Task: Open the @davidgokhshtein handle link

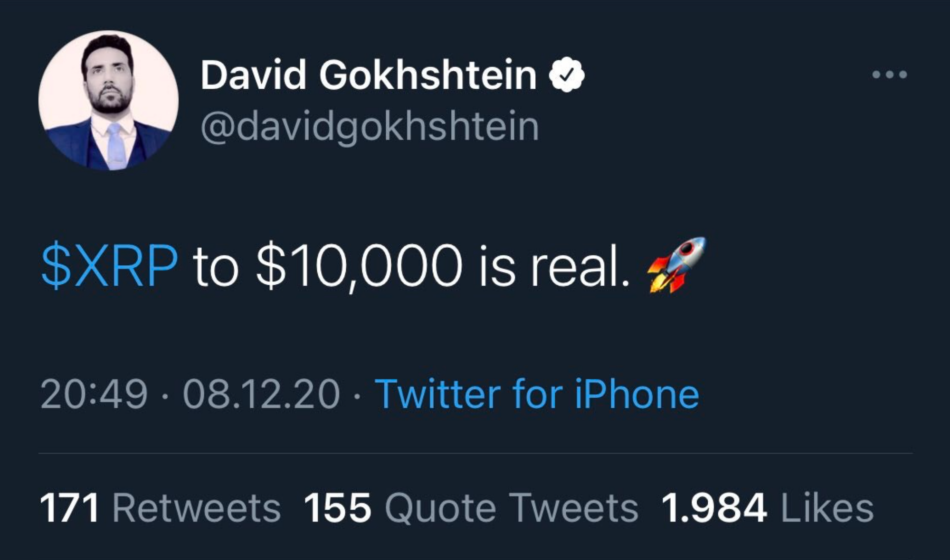Action: click(x=370, y=126)
